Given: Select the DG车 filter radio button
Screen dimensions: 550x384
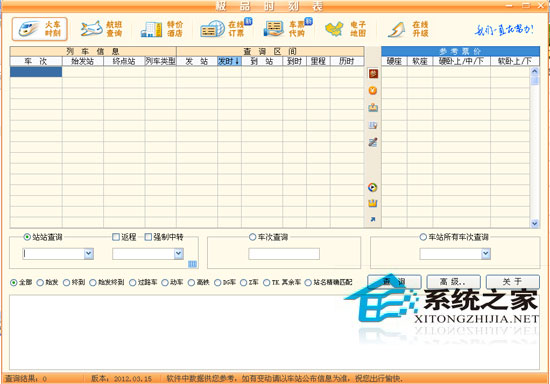Looking at the screenshot, I should pos(217,282).
